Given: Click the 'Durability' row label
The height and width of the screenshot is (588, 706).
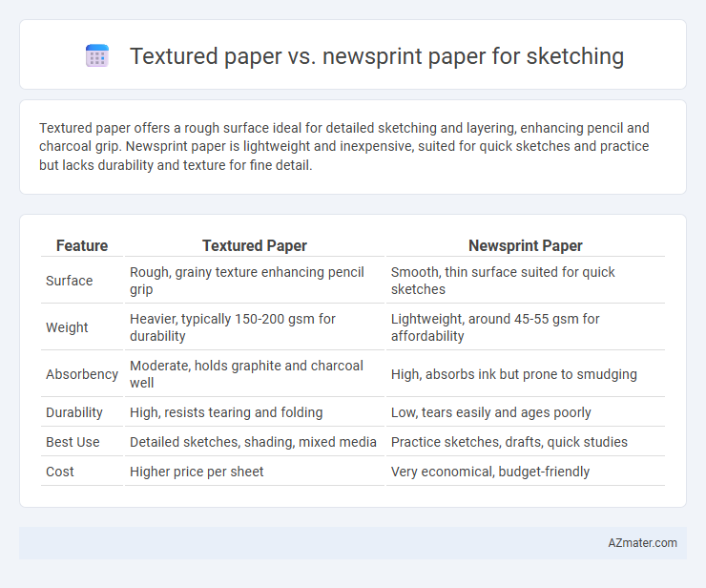Looking at the screenshot, I should pos(74,412).
